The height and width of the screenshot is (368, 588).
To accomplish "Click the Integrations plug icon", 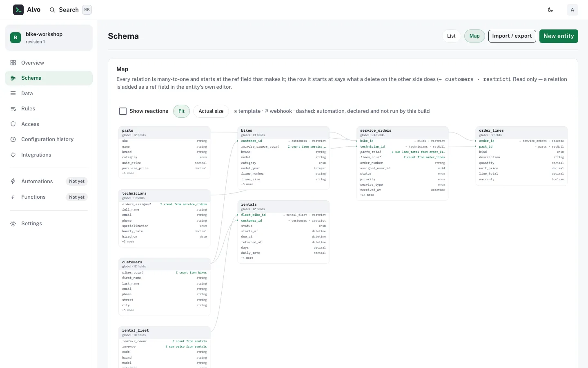I will tap(13, 155).
